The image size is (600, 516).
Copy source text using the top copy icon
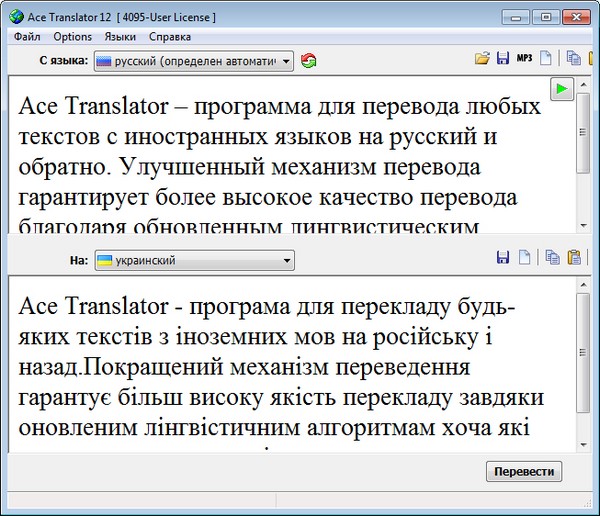coord(574,60)
